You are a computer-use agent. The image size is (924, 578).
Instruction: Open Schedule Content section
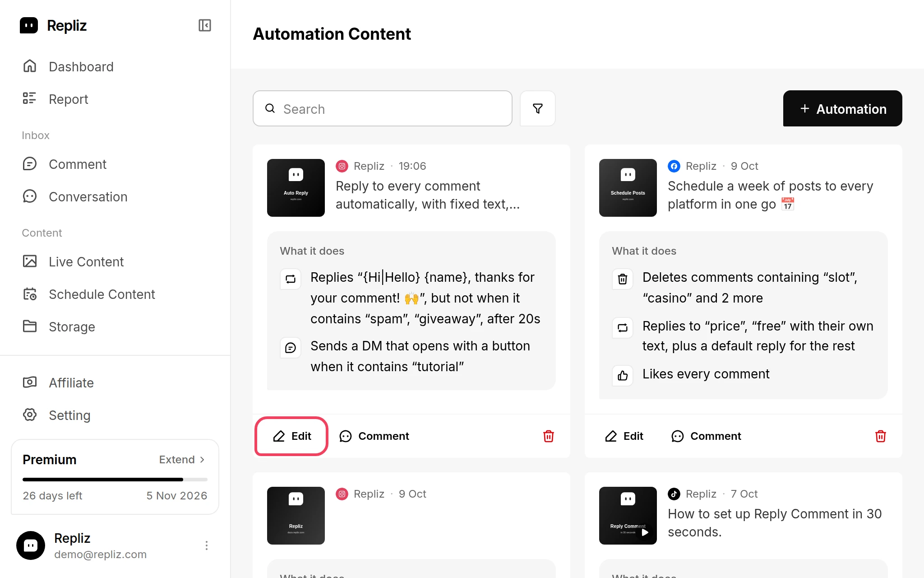[x=115, y=294]
